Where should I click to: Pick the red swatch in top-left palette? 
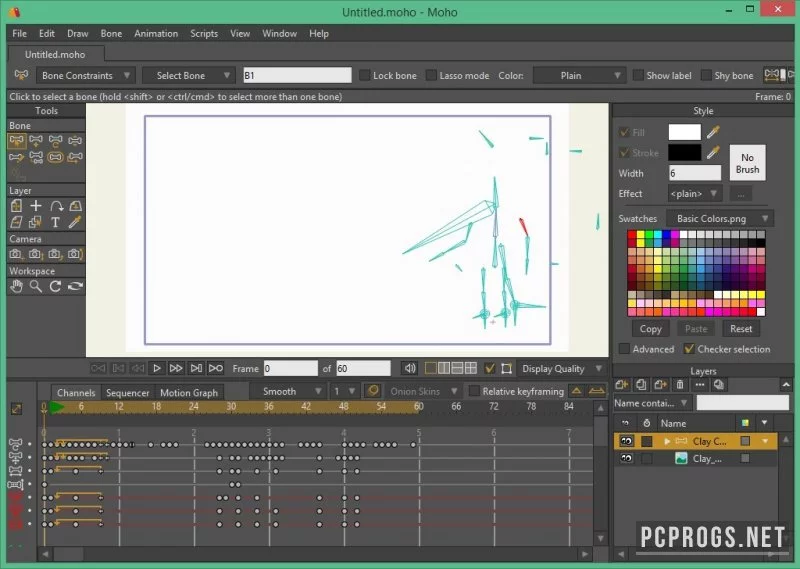[632, 235]
